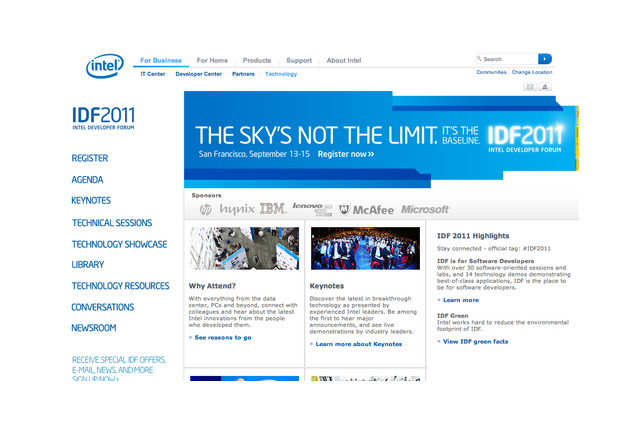Click the Microsoft sponsor logo
Viewport: 640px width, 426px height.
[x=424, y=209]
